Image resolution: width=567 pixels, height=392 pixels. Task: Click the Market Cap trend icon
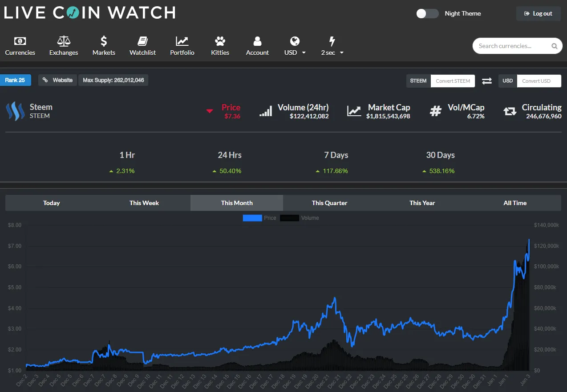(354, 111)
